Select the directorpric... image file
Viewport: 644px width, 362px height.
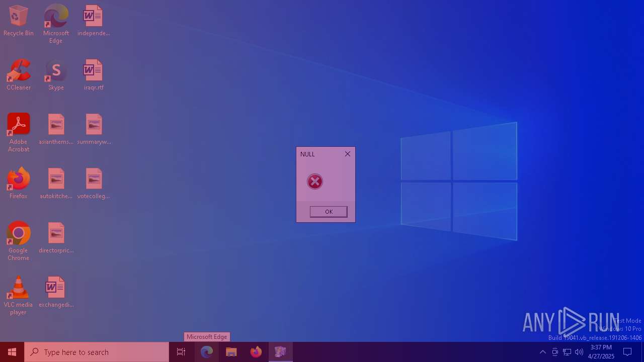tap(56, 237)
